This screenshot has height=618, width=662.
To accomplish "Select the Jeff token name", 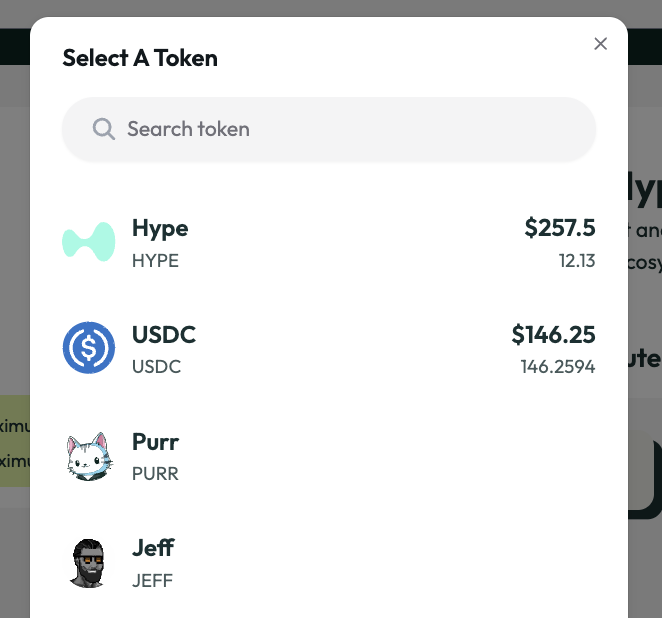I will coord(153,547).
